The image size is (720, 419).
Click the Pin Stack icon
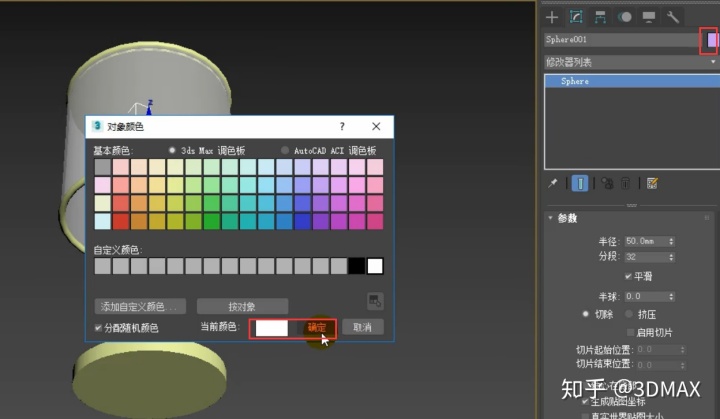553,183
